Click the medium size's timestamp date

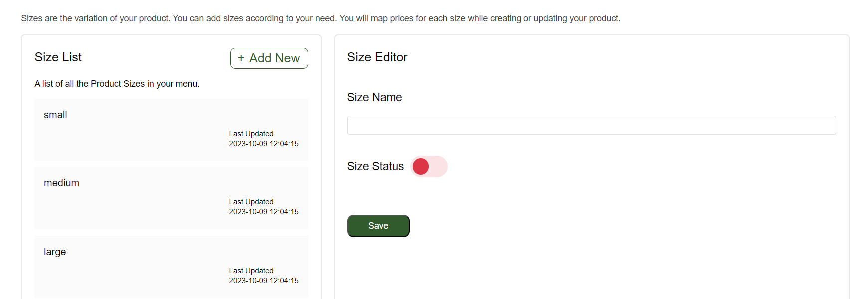coord(263,212)
